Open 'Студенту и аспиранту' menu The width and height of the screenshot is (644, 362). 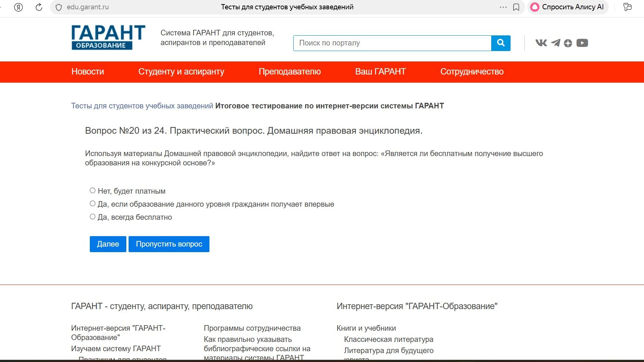[x=181, y=72]
